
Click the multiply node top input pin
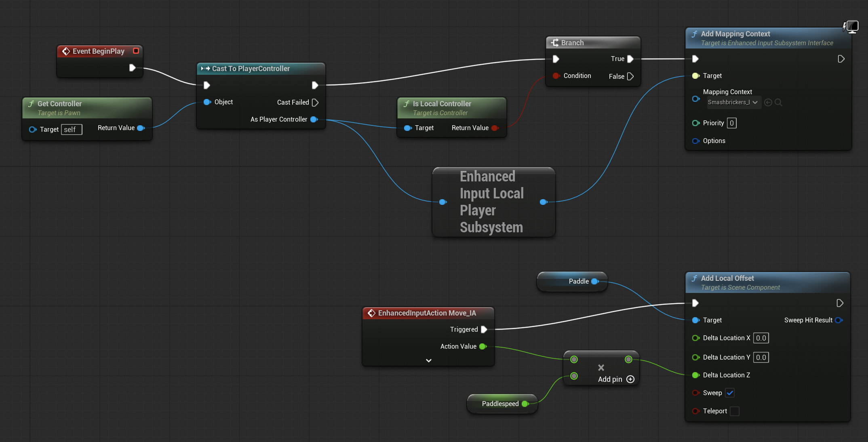coord(574,360)
